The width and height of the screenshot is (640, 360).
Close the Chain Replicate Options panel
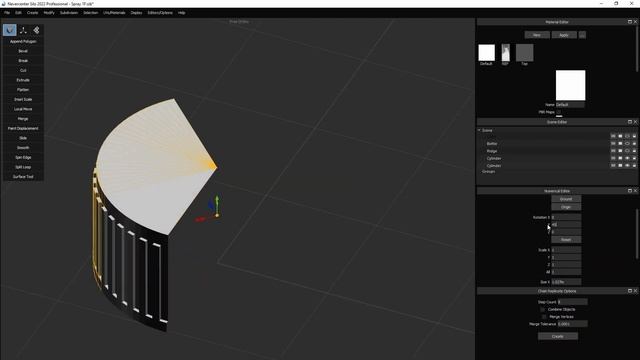635,291
